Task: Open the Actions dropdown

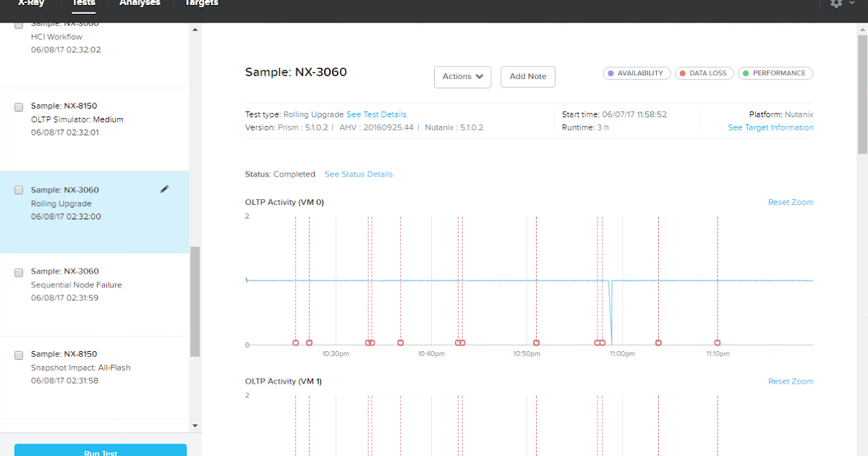Action: point(462,77)
